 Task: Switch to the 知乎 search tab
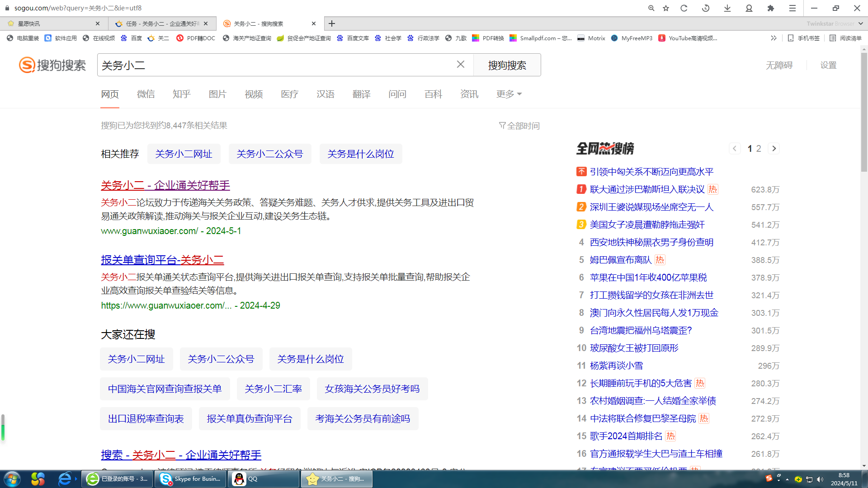182,94
